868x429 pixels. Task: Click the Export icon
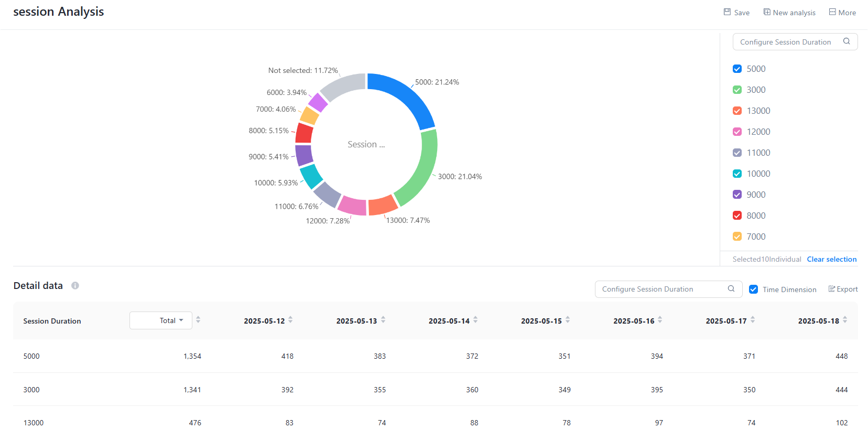point(832,289)
